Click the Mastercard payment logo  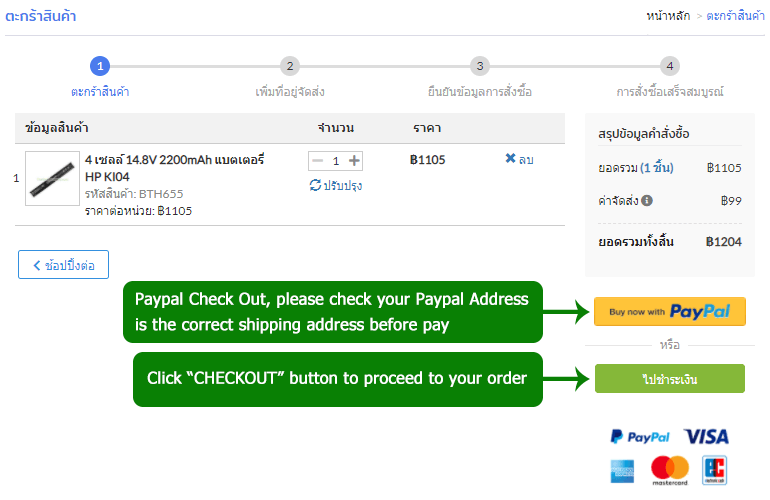tap(670, 469)
